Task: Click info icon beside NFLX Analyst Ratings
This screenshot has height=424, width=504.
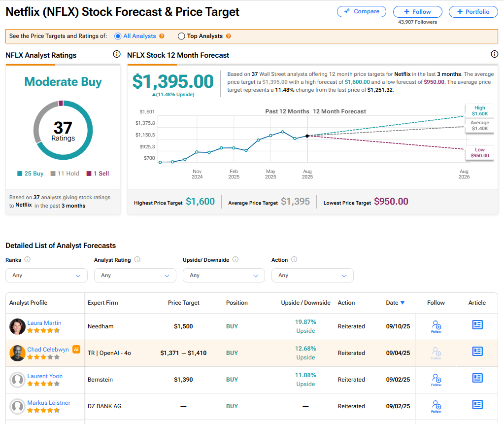Action: [117, 54]
